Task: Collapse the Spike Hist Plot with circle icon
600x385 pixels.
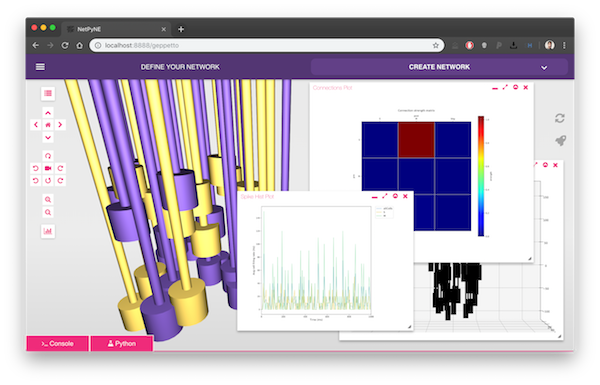Action: [x=395, y=196]
